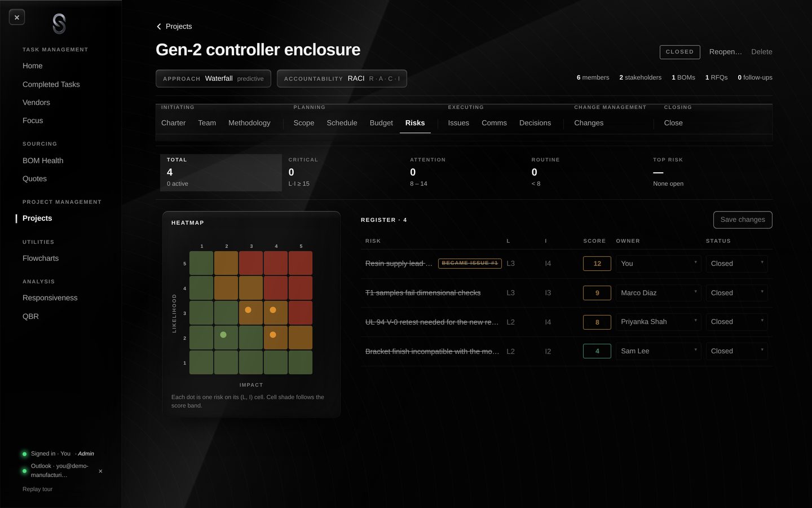This screenshot has width=812, height=508.
Task: Click the Critical risks summary card
Action: click(x=342, y=172)
